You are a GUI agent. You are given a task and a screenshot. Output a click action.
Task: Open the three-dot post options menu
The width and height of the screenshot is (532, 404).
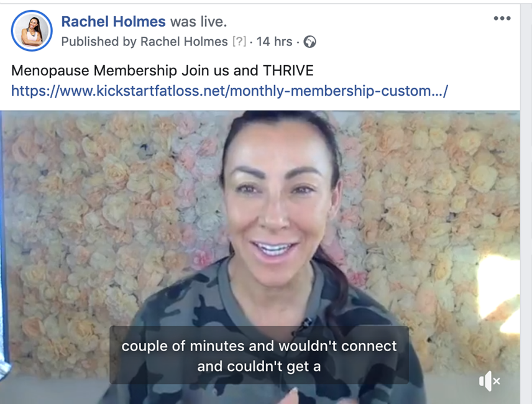pyautogui.click(x=502, y=18)
